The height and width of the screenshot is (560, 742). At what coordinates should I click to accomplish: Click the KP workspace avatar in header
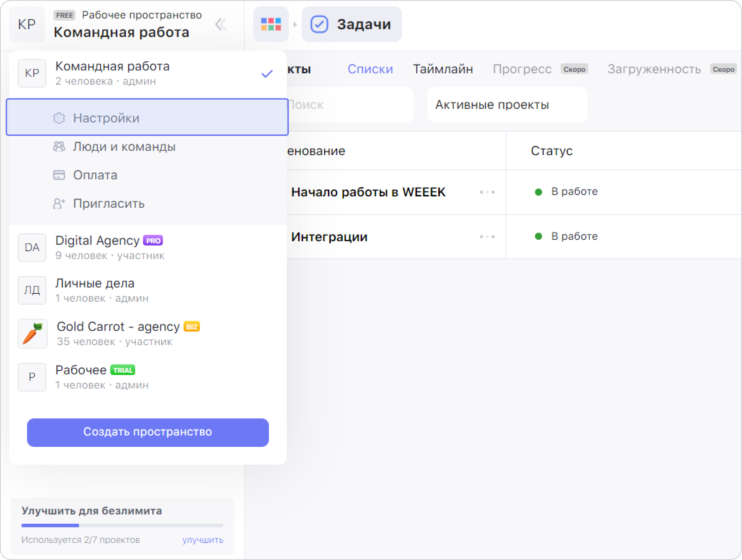(27, 24)
